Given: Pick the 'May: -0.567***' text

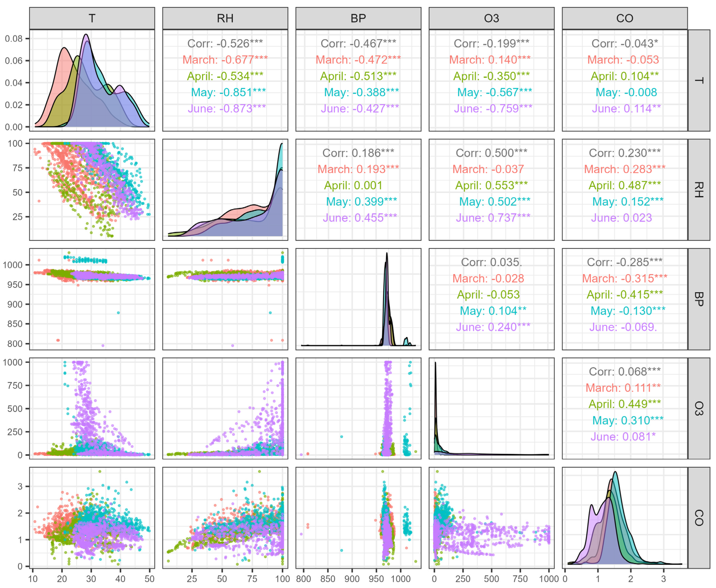Looking at the screenshot, I should (x=495, y=92).
